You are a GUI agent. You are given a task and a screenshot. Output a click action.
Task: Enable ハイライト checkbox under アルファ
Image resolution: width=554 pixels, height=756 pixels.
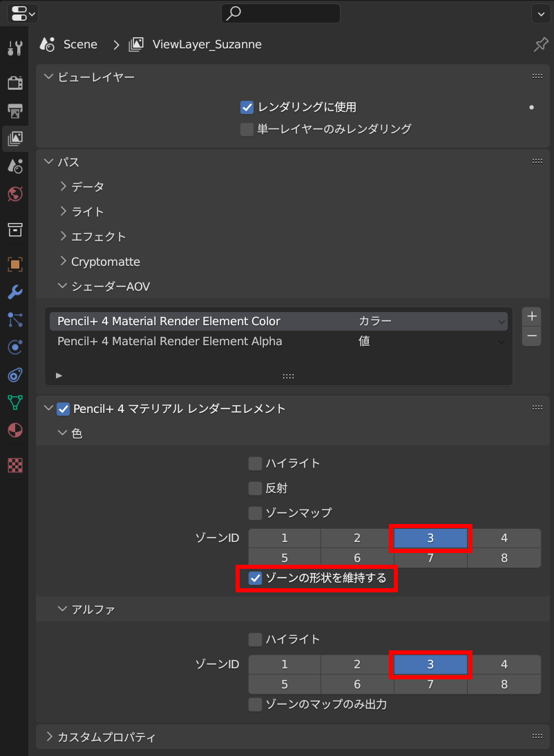point(256,640)
